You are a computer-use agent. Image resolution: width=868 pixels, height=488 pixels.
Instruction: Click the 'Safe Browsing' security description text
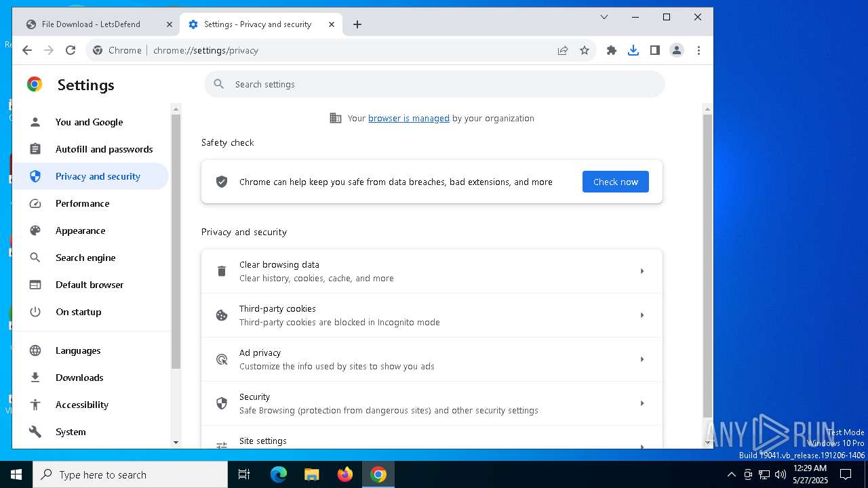[x=389, y=410]
